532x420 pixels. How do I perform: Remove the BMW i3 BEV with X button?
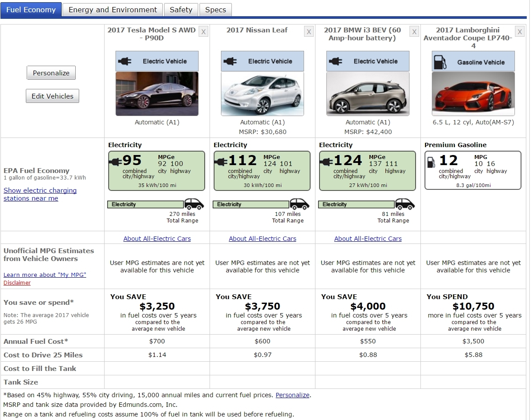tap(414, 32)
